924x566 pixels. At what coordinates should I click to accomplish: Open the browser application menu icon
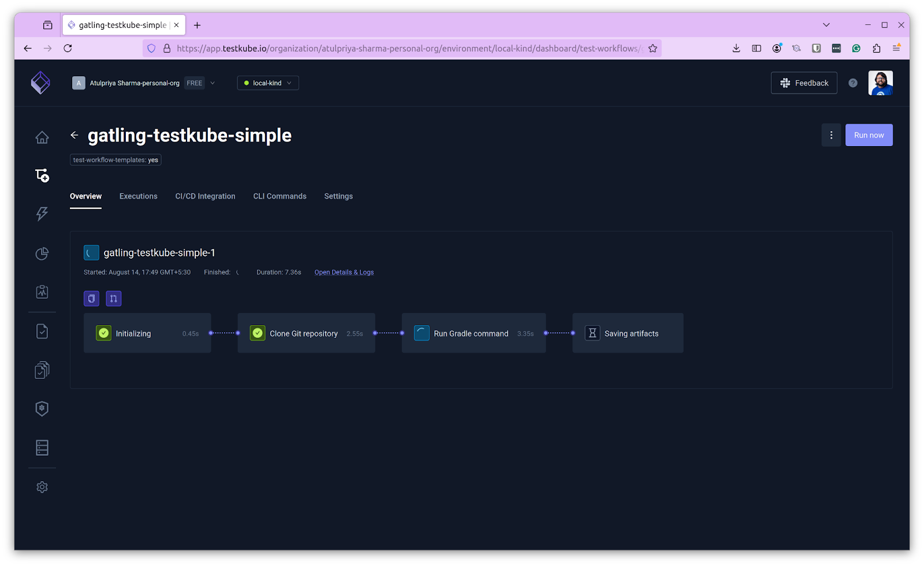(896, 49)
